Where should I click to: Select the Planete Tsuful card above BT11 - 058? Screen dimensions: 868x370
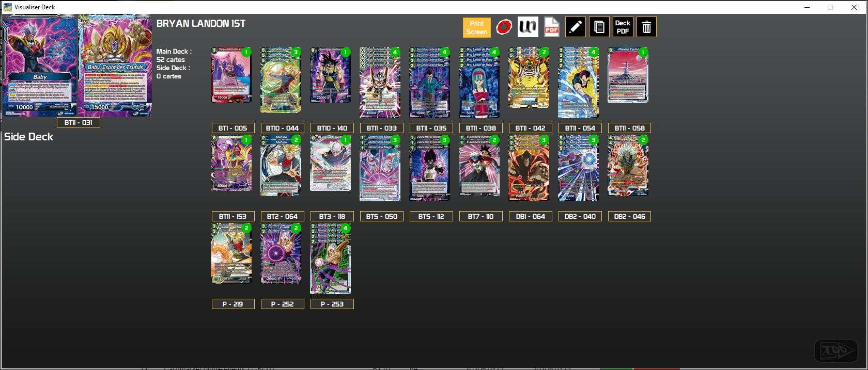[628, 75]
